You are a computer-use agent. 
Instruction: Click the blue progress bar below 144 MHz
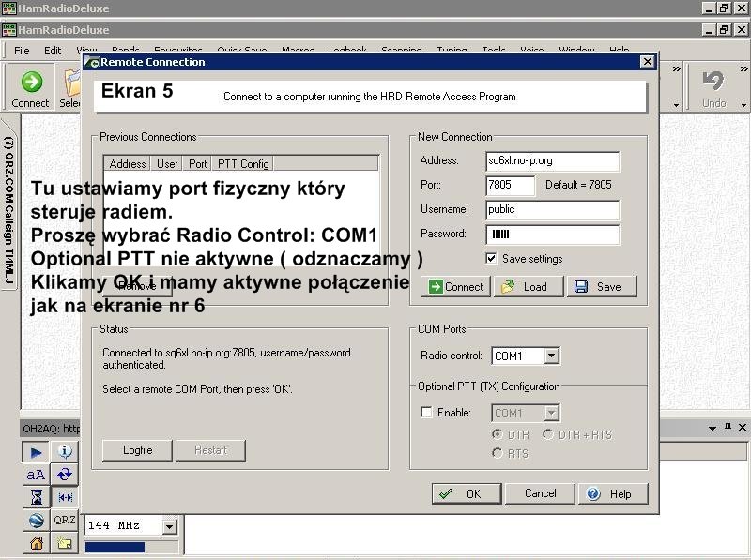(x=115, y=547)
